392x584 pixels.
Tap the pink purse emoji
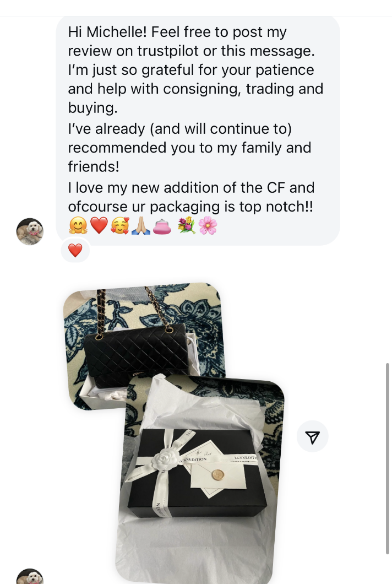click(162, 226)
